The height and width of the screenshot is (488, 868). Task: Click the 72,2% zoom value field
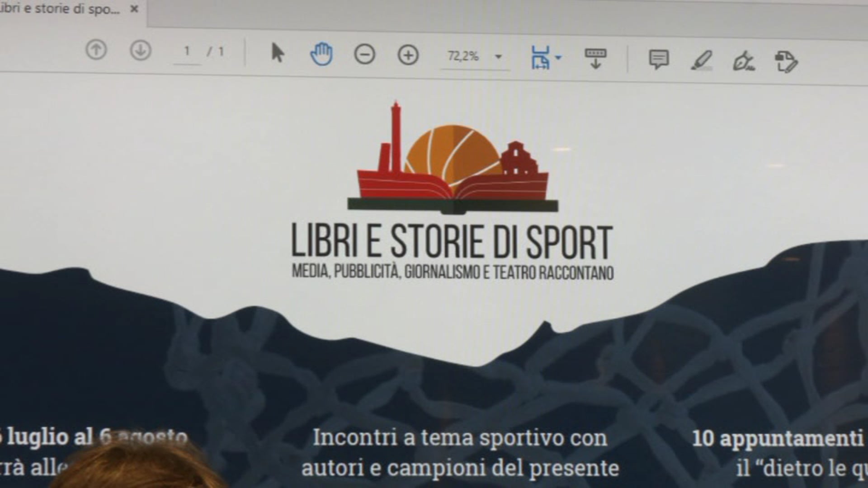463,56
